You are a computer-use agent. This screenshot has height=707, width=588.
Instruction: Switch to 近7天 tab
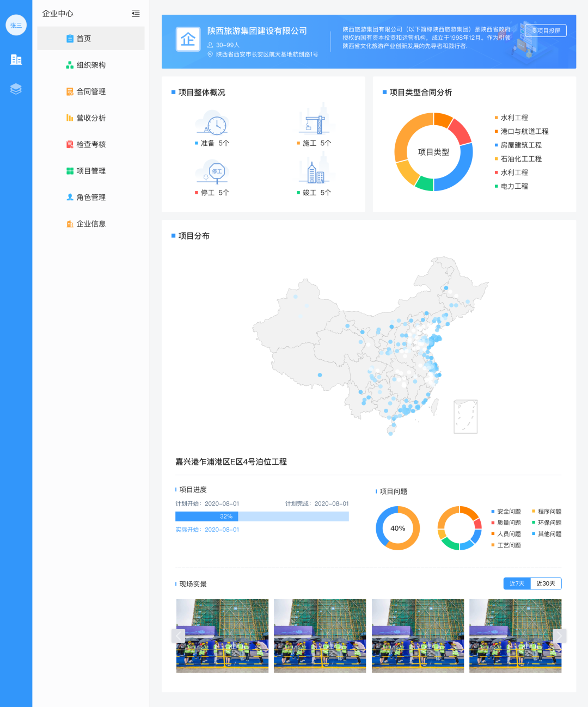click(x=517, y=583)
